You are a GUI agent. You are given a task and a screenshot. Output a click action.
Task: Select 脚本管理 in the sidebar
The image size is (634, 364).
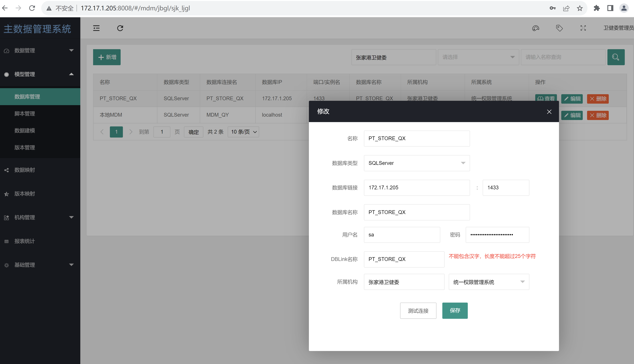coord(40,113)
